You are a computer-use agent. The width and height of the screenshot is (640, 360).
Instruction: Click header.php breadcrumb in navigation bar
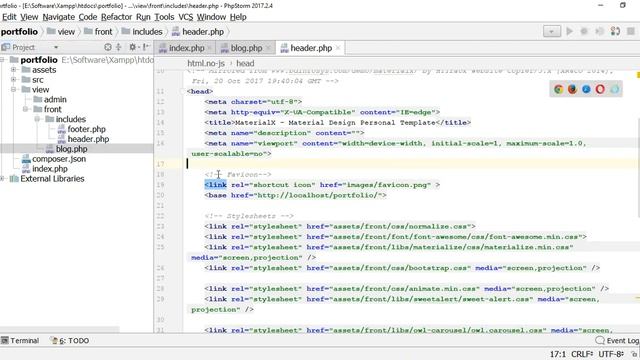tap(203, 32)
